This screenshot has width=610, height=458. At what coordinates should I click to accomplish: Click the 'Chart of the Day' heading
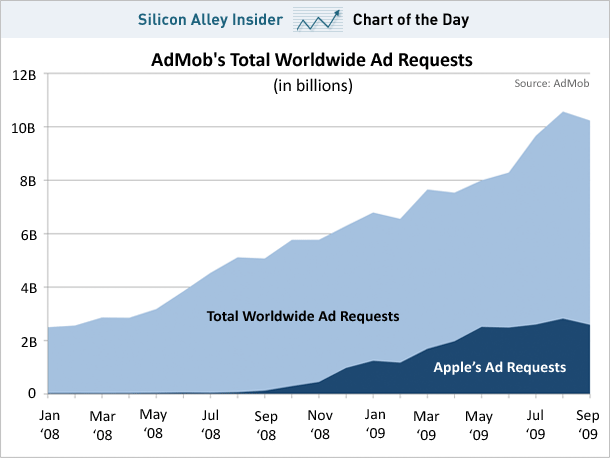[411, 20]
